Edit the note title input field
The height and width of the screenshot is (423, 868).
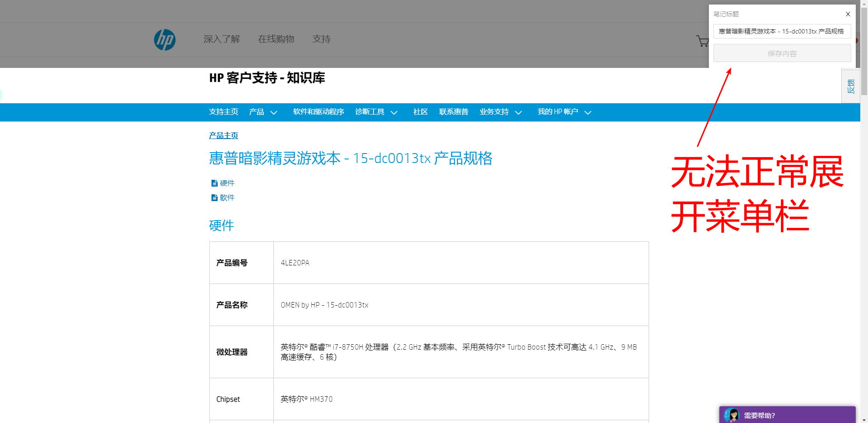click(782, 31)
